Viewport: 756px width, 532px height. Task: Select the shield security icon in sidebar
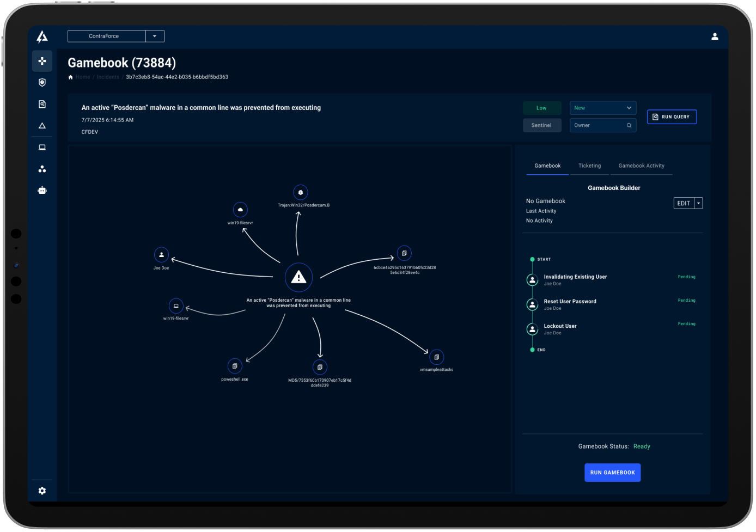(42, 82)
